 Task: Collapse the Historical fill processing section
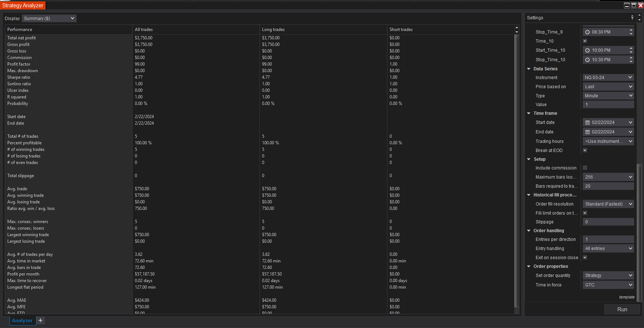pyautogui.click(x=529, y=195)
